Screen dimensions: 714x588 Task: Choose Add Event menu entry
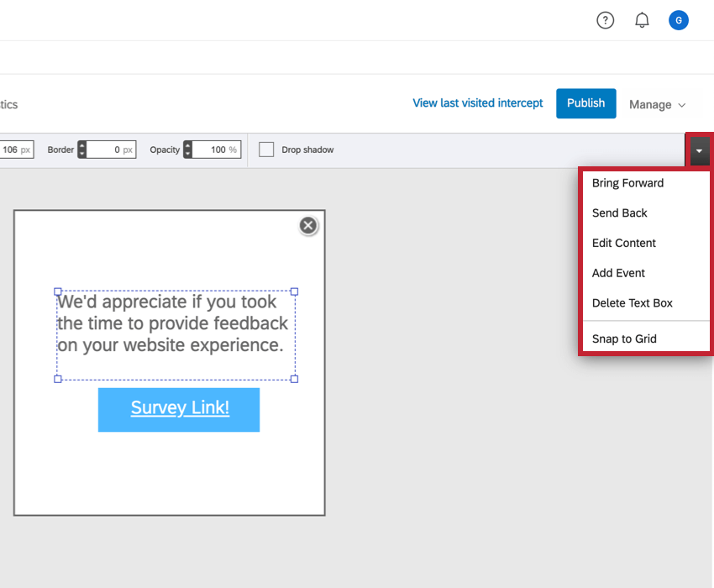[618, 273]
